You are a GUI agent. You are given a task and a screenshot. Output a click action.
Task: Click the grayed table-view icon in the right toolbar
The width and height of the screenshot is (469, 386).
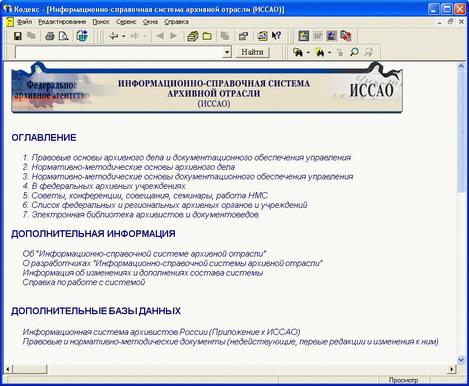(317, 36)
